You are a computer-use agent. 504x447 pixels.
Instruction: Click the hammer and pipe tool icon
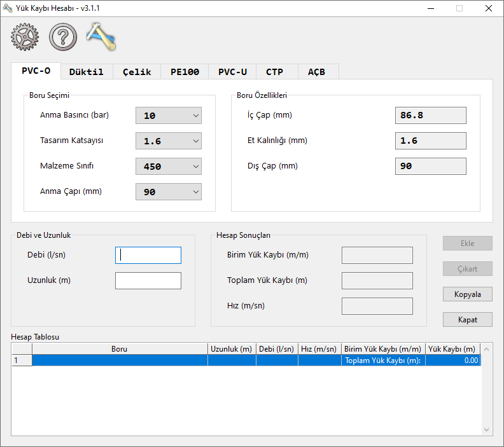101,37
